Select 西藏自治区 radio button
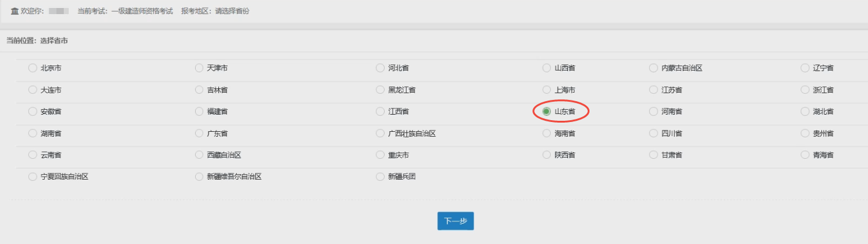This screenshot has width=868, height=244. coord(199,155)
